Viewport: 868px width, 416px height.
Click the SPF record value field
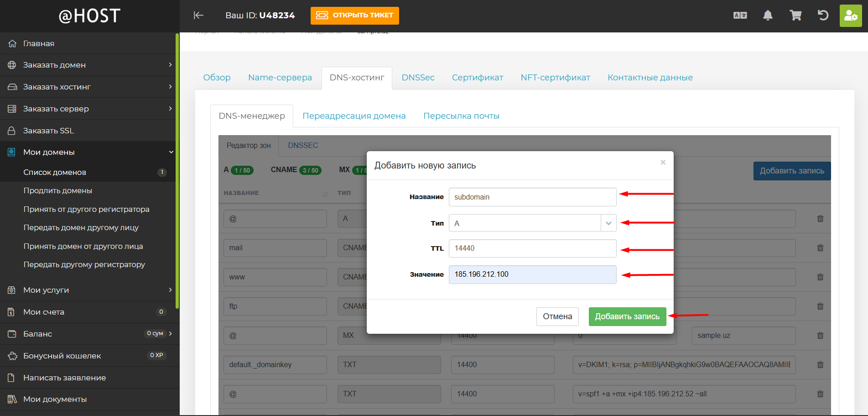(684, 394)
